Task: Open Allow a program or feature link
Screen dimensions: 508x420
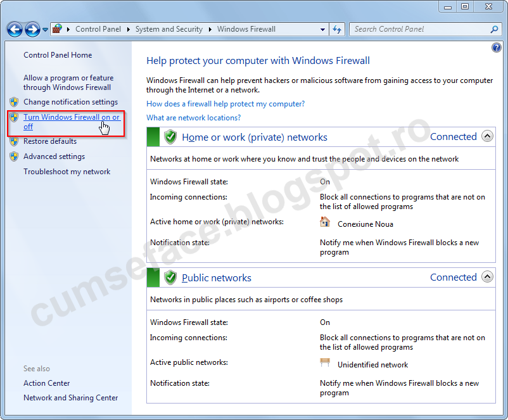Action: click(x=68, y=82)
